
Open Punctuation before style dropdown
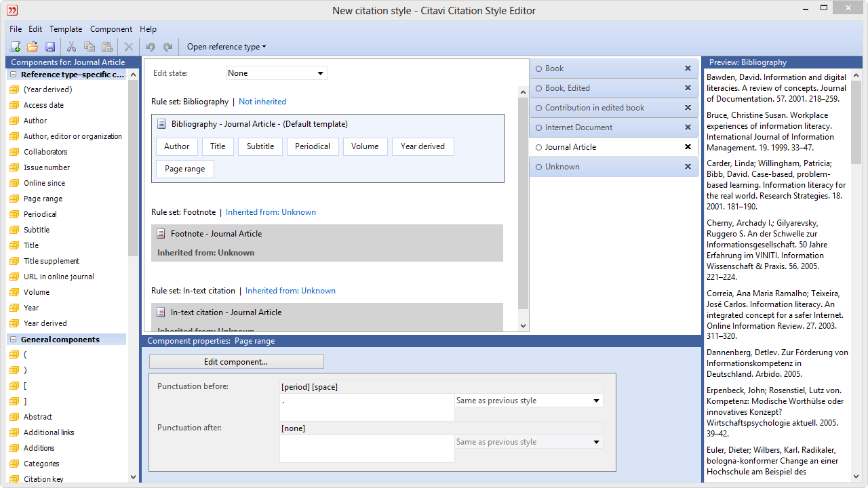point(528,401)
